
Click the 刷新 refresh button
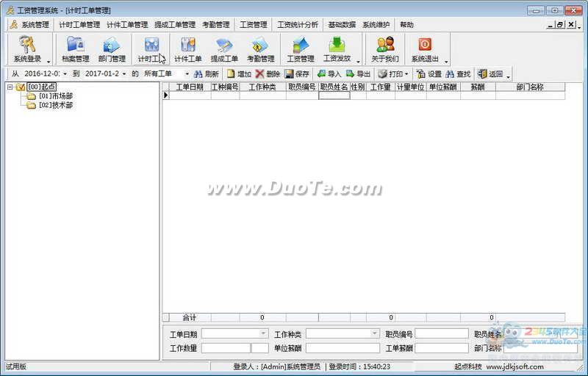click(x=207, y=74)
